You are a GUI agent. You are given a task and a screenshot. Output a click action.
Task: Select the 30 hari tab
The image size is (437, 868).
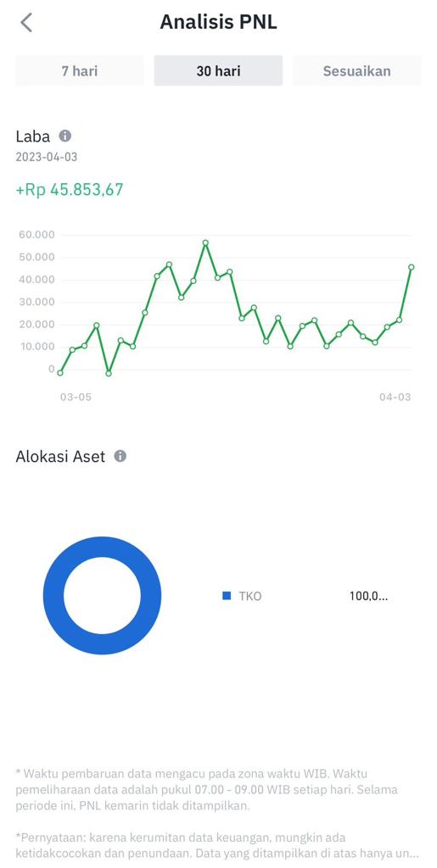(218, 71)
